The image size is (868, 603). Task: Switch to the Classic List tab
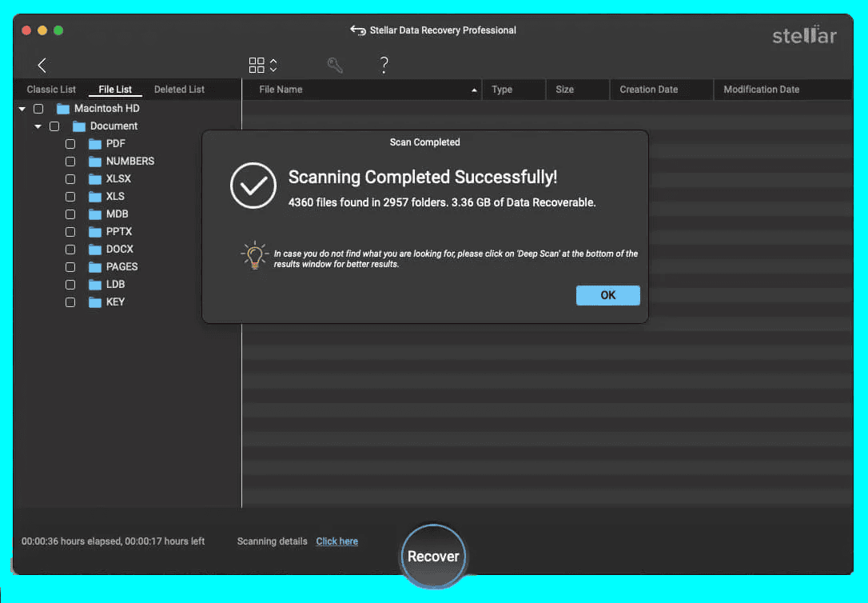[51, 90]
